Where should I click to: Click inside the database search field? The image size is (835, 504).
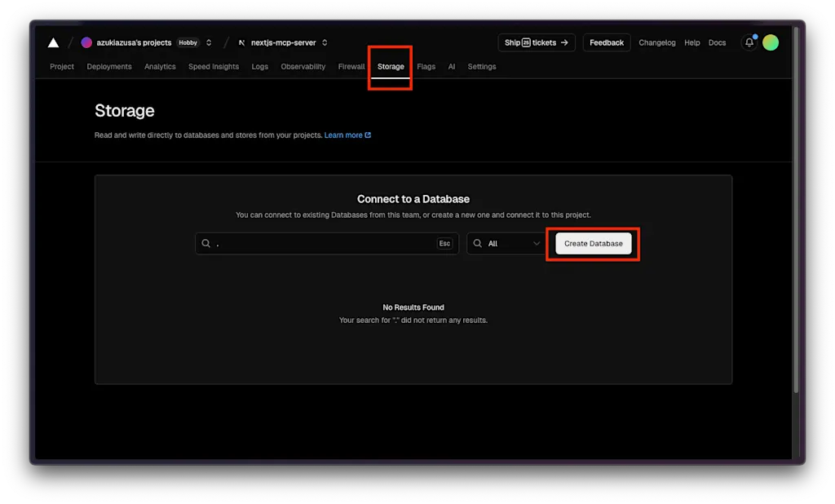coord(326,244)
